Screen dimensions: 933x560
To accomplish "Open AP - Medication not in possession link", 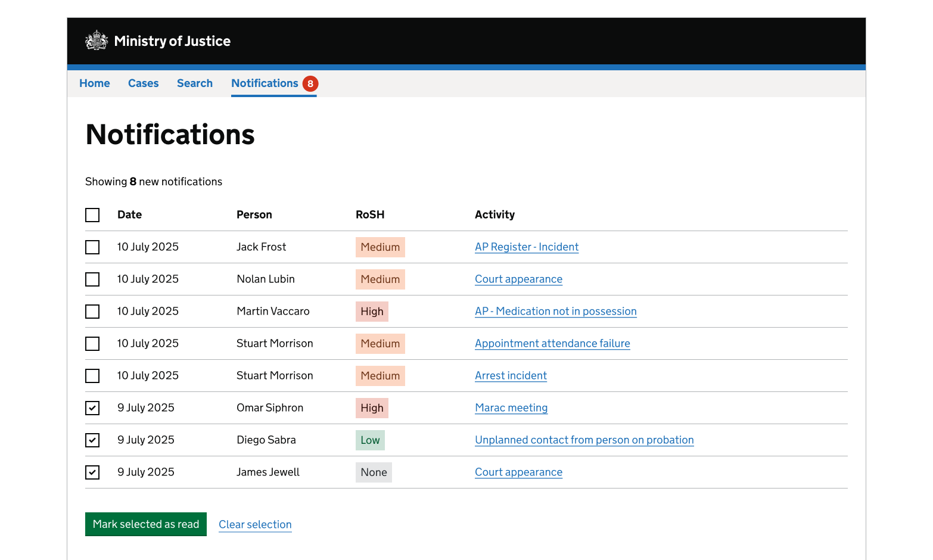I will click(555, 312).
